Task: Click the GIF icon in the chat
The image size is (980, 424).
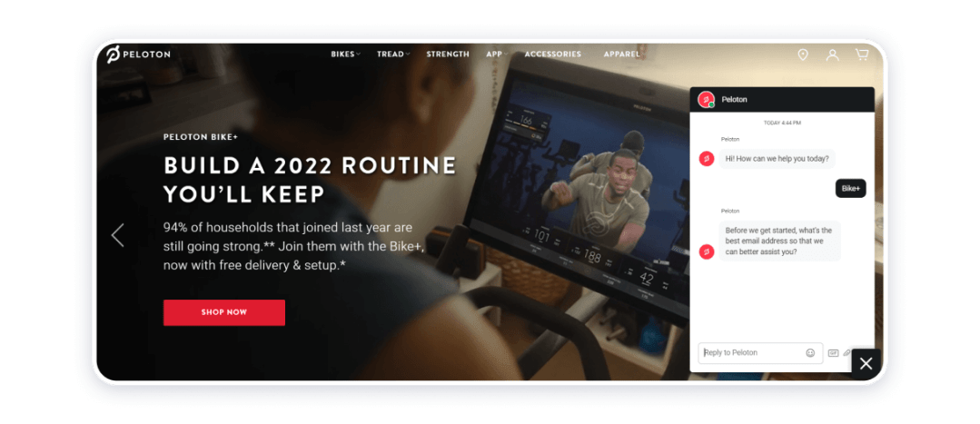Action: 833,352
